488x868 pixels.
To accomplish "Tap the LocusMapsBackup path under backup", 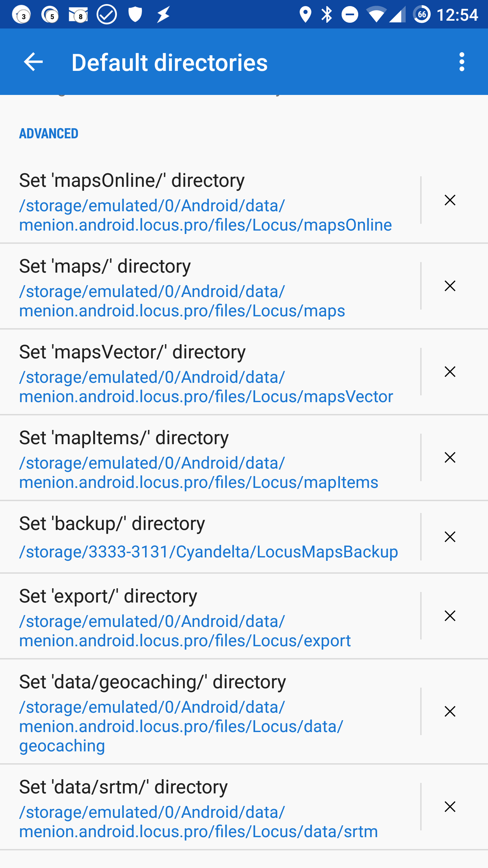I will [x=208, y=552].
